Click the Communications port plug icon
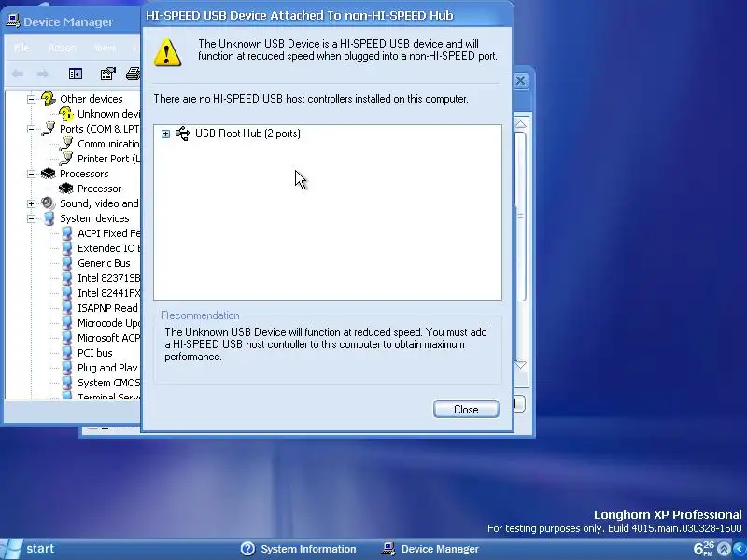747x560 pixels. pos(66,144)
